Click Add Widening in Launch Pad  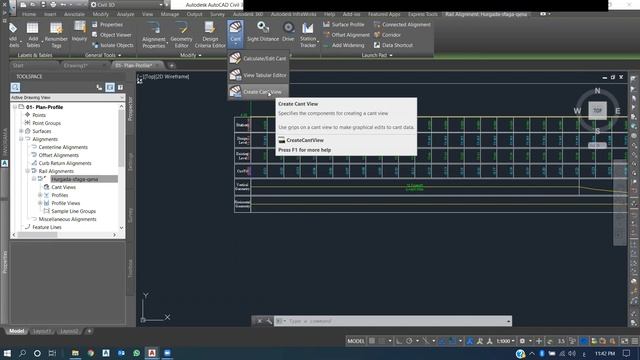(344, 45)
